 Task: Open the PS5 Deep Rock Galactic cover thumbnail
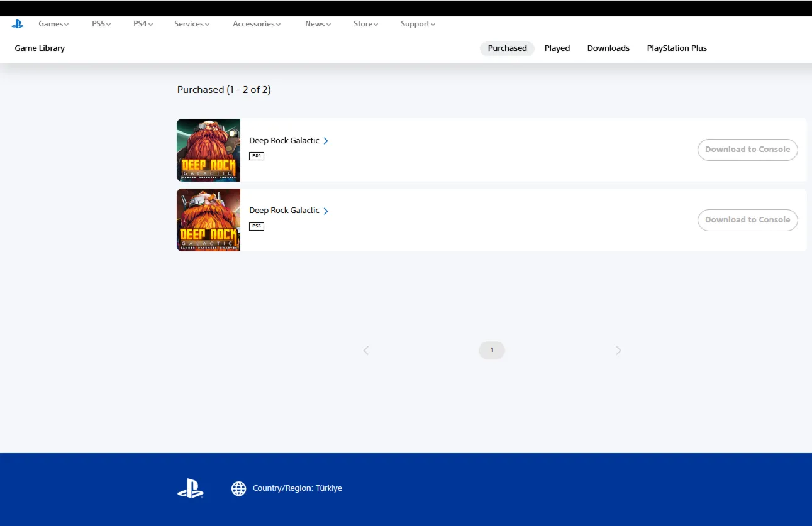coord(208,220)
